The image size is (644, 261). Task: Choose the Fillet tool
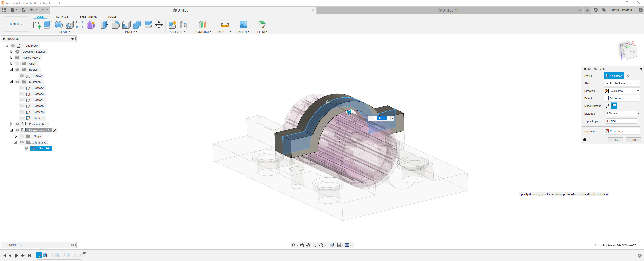tap(115, 25)
